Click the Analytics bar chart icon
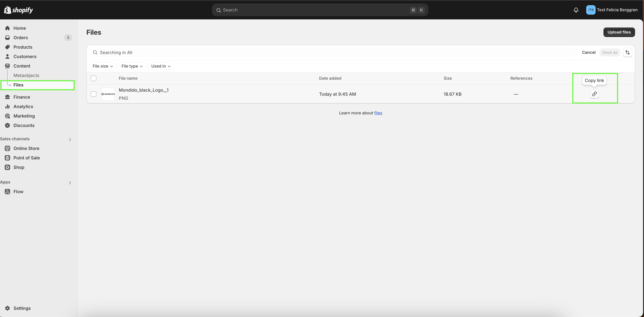Image resolution: width=644 pixels, height=317 pixels. pyautogui.click(x=7, y=106)
